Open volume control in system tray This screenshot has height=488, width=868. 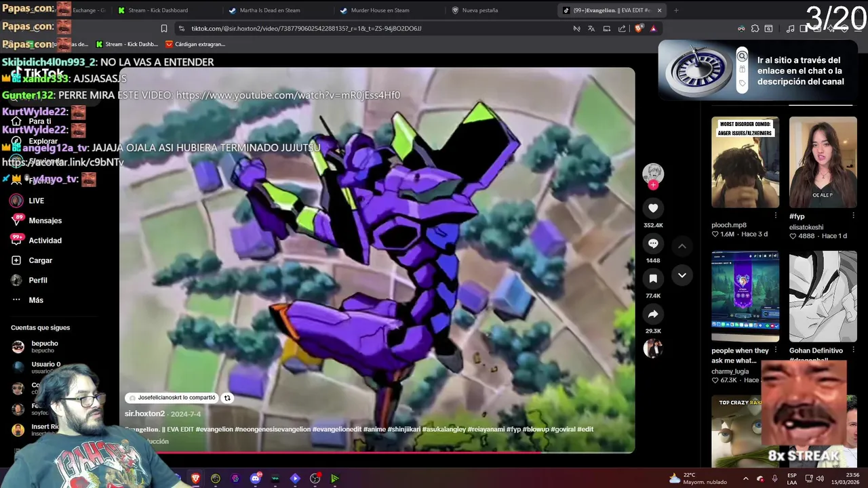pos(820,479)
